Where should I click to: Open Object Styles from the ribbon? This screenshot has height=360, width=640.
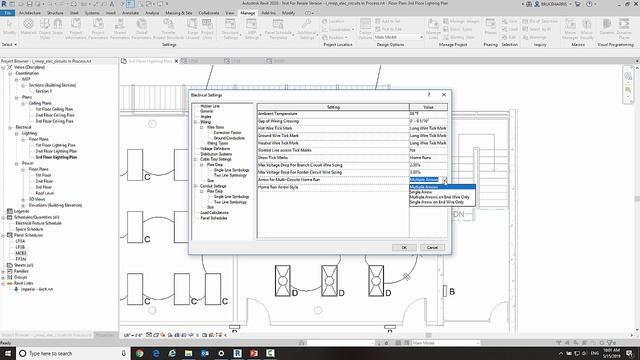(x=45, y=28)
